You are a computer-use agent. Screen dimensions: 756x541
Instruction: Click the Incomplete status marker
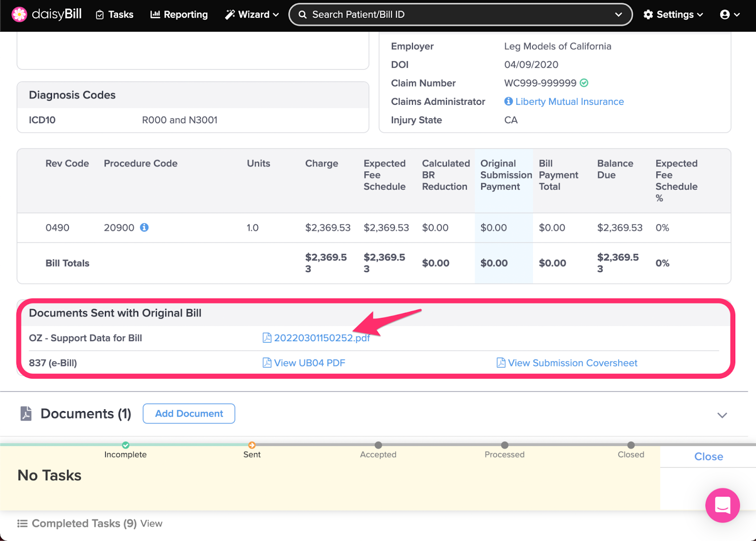pos(126,445)
